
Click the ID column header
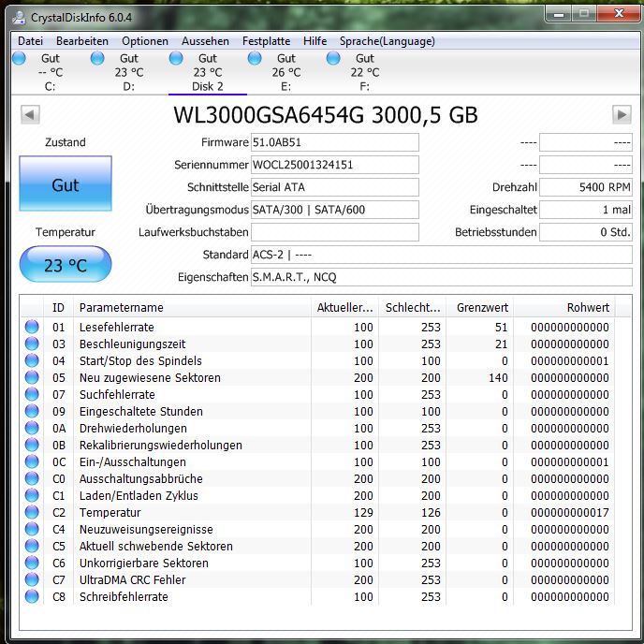pyautogui.click(x=58, y=308)
